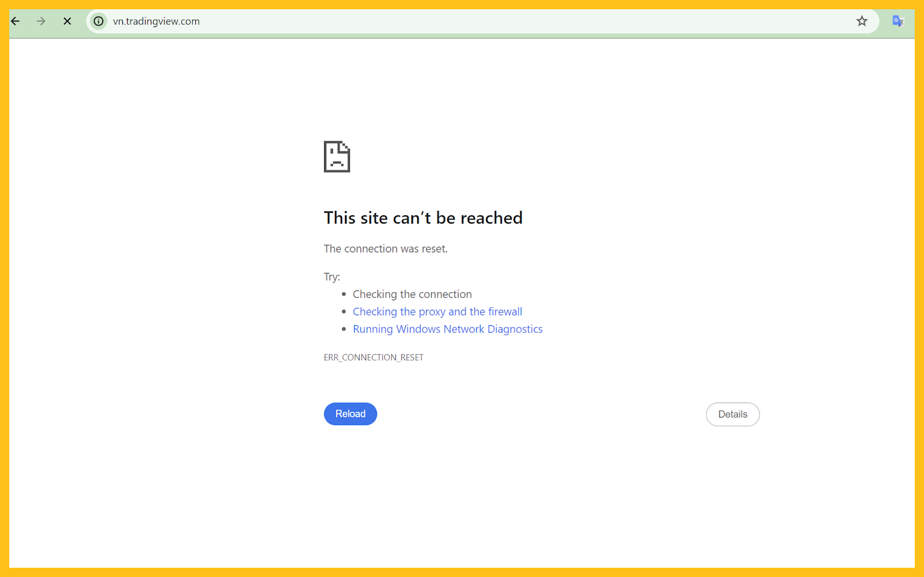Expand troubleshooting details
Viewport: 924px width, 577px height.
[x=732, y=414]
